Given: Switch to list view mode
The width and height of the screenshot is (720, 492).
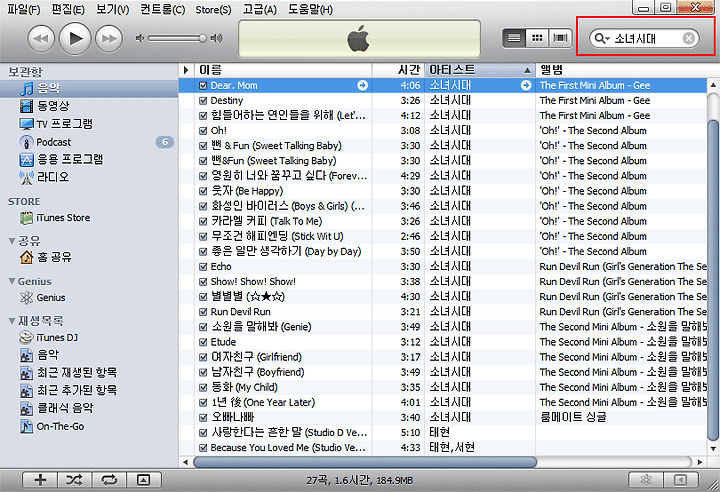Looking at the screenshot, I should (x=514, y=38).
